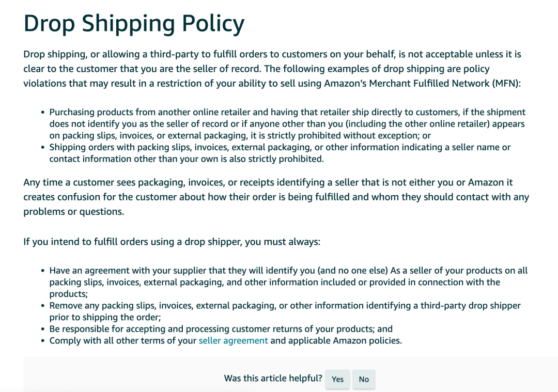Screen dimensions: 558x392
Task: Click the intro paragraph starting 'Drop shipping, or allowing'
Action: (272, 69)
